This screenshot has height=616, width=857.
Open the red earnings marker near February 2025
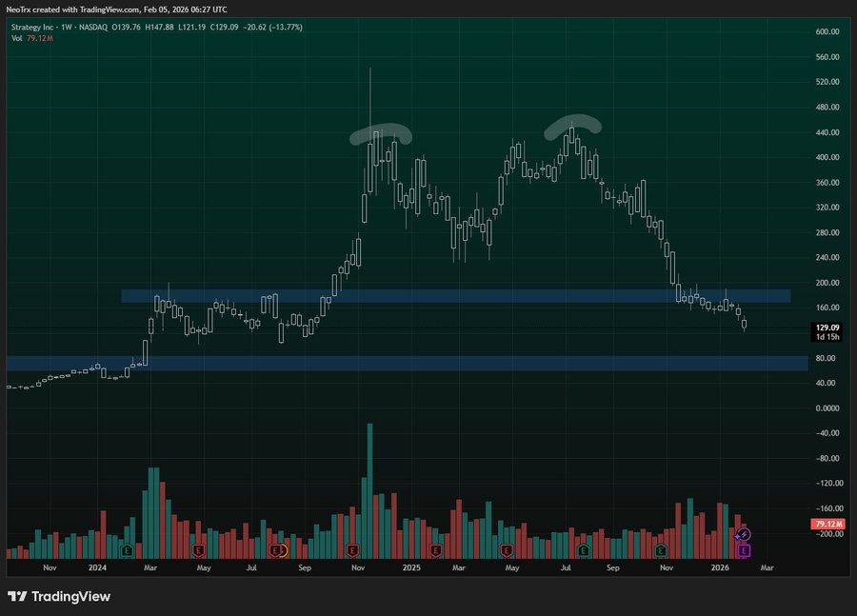[435, 550]
